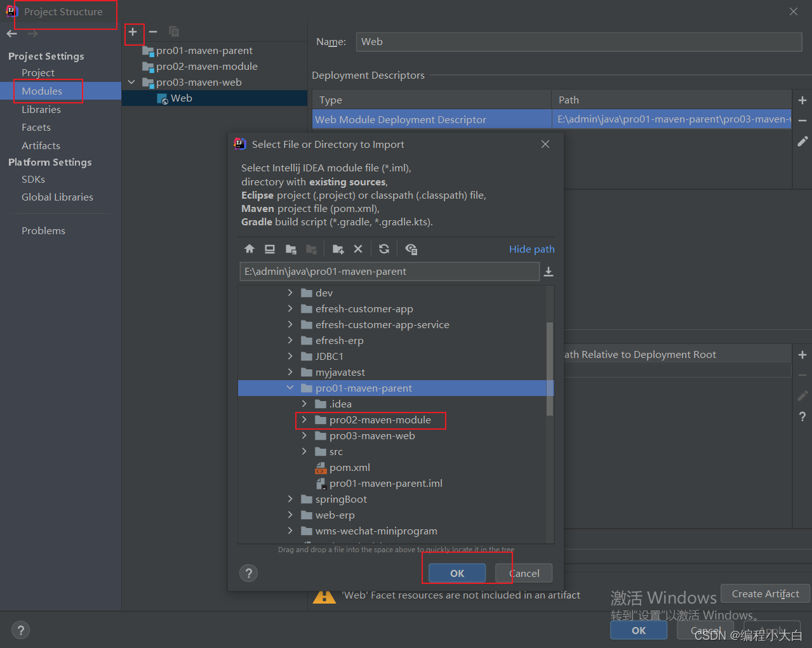The height and width of the screenshot is (648, 812).
Task: Collapse pro03-maven-web in the modules tree
Action: (x=131, y=82)
